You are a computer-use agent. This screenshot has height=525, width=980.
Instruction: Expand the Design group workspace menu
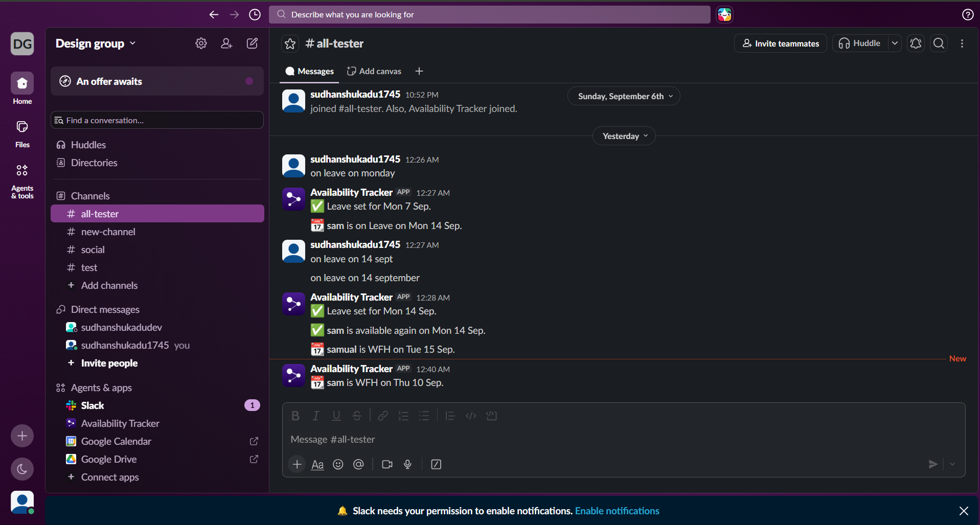[x=96, y=43]
